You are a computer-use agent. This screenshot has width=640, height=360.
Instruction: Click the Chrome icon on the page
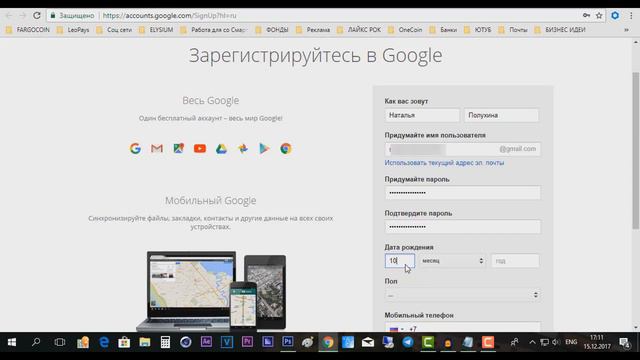pos(286,149)
